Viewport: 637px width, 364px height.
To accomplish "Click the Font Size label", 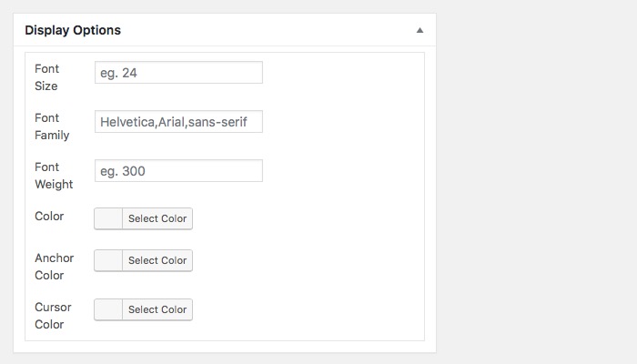I will (x=45, y=77).
